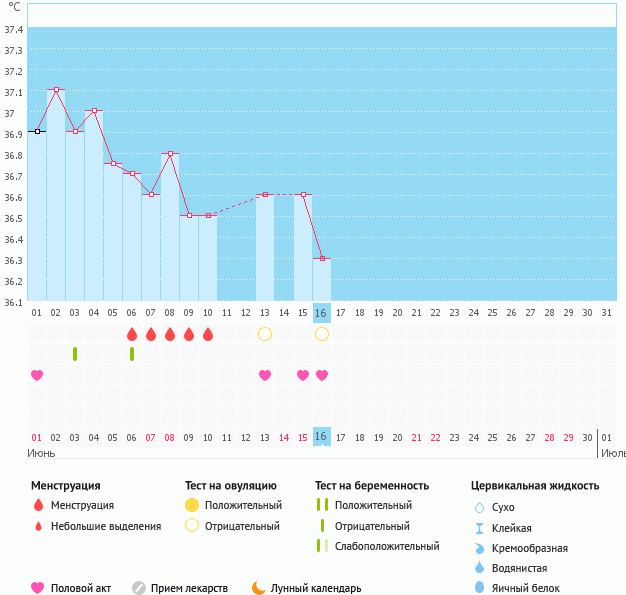Click the menstruation drop icon on day 06
Image resolution: width=626 pixels, height=595 pixels.
coord(132,334)
